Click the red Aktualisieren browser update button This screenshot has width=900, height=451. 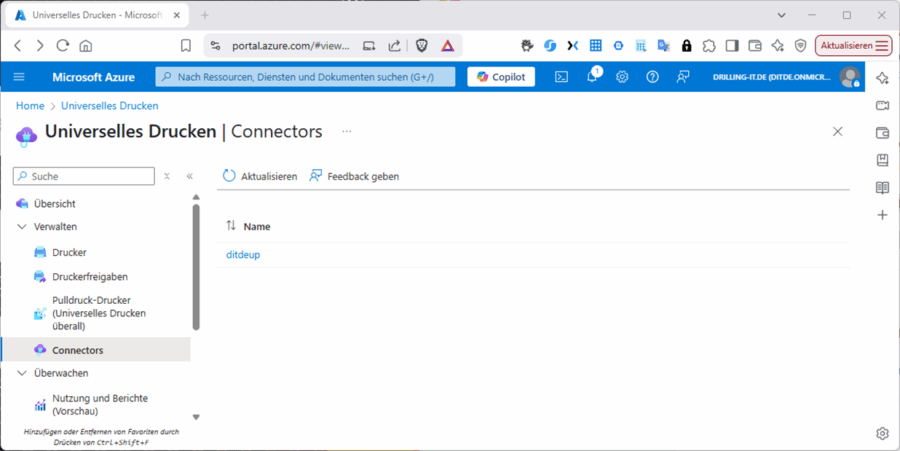(854, 46)
